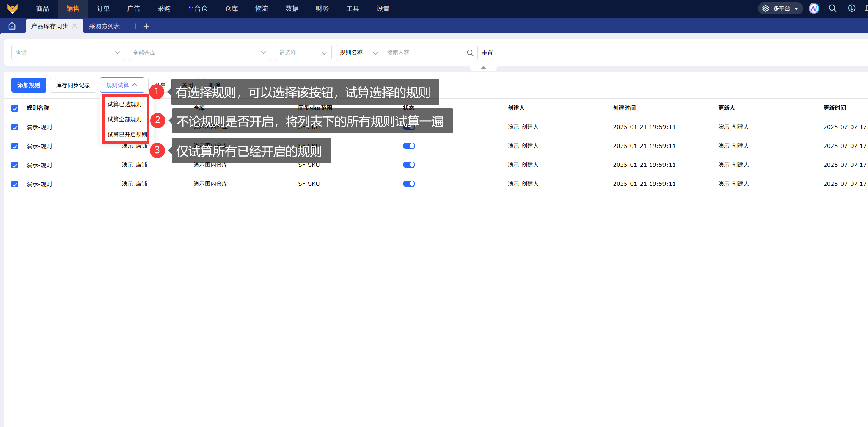
Task: Expand the 全部仓库 dropdown
Action: pyautogui.click(x=199, y=53)
